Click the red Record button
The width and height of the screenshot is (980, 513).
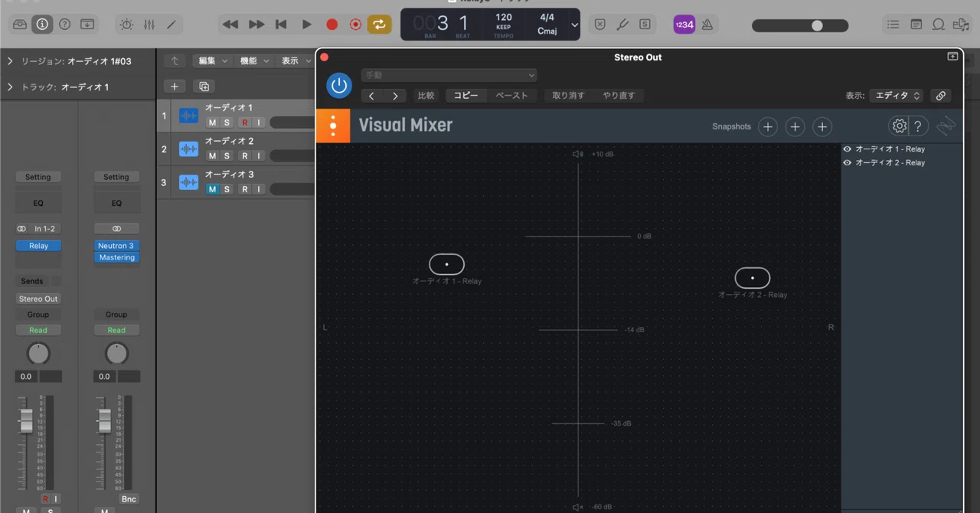(x=332, y=25)
